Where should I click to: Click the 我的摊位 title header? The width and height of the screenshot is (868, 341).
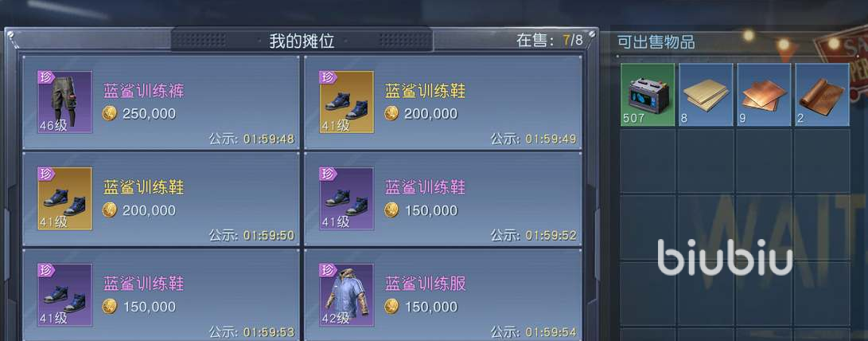pos(302,41)
